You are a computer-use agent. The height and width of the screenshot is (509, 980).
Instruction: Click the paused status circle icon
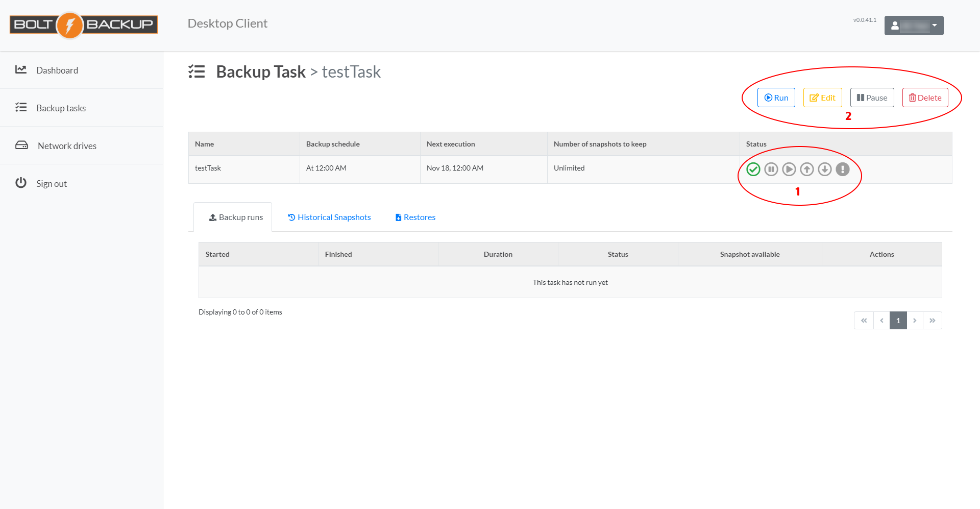click(x=771, y=169)
